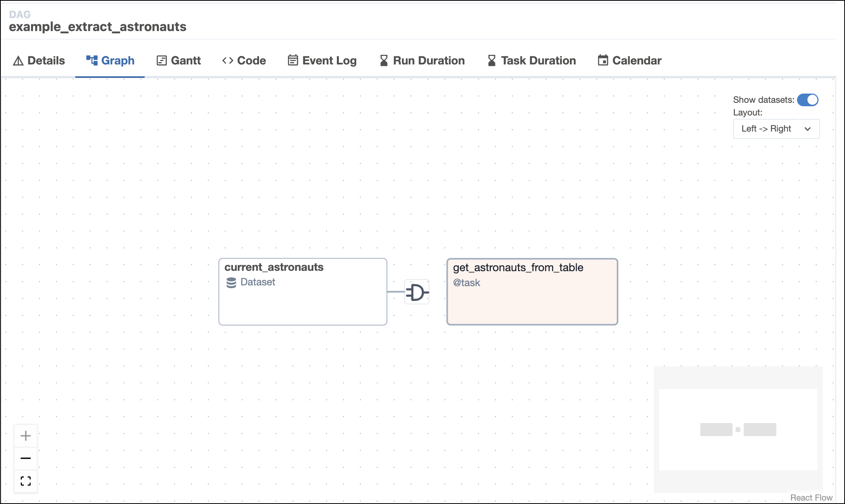Select the warning icon beside Details tab
This screenshot has width=845, height=504.
click(x=18, y=60)
